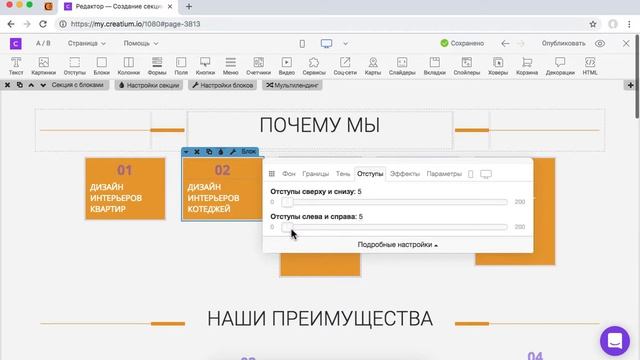The image size is (640, 360).
Task: Select the Блоки tool
Action: 102,66
